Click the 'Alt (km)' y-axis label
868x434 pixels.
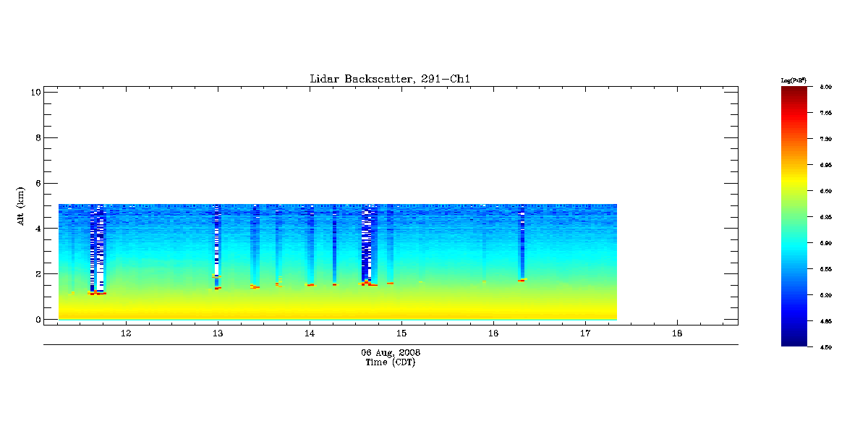(x=21, y=205)
